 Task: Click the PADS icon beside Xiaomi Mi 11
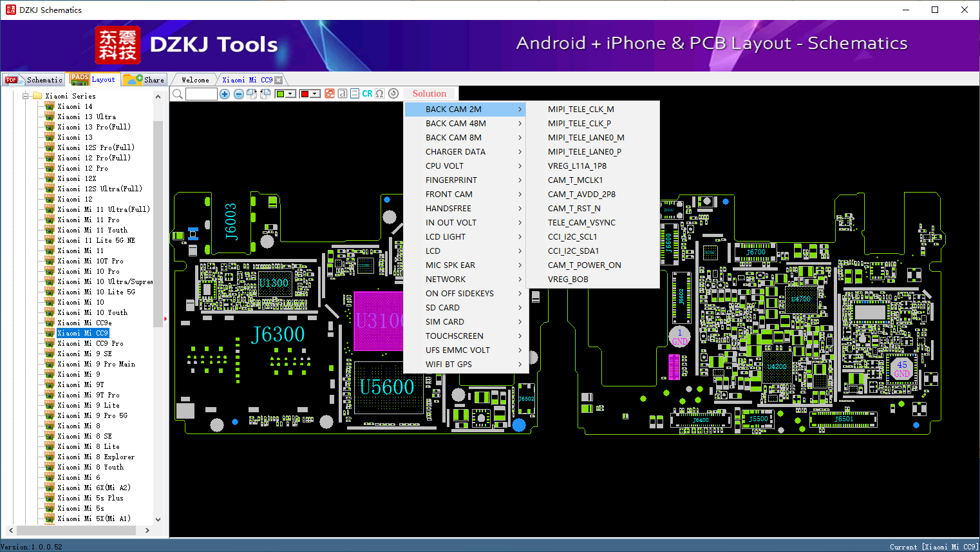[x=50, y=251]
